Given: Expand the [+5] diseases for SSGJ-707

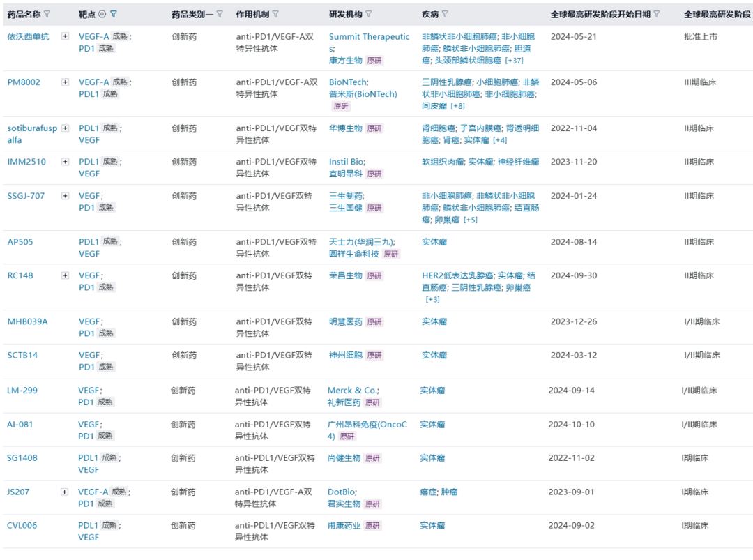Looking at the screenshot, I should coord(470,220).
